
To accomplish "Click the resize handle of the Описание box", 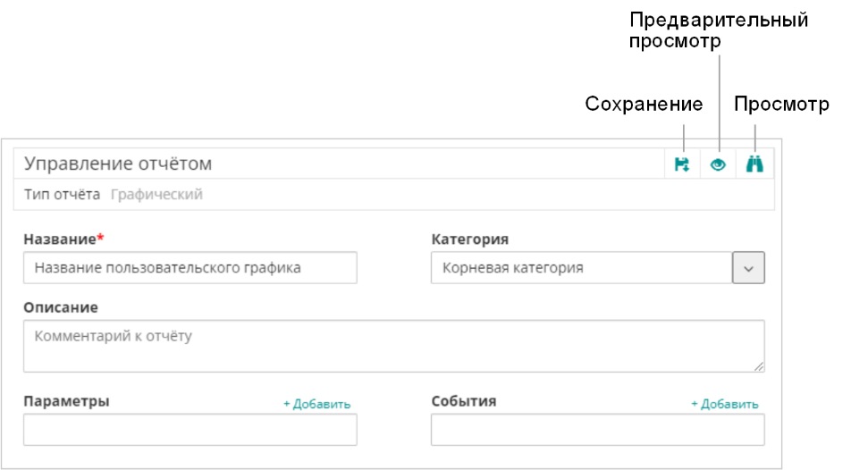I will pos(759,365).
